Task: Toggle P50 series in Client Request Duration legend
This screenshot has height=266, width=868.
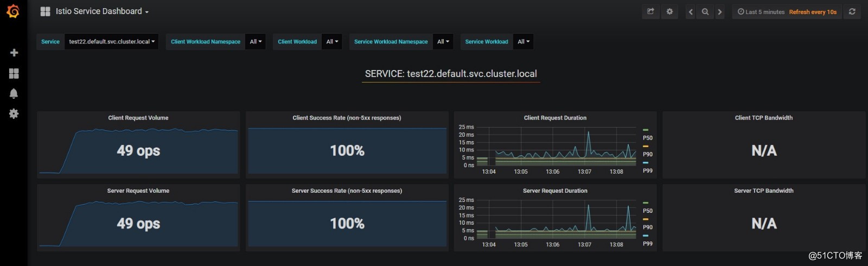Action: coord(648,138)
